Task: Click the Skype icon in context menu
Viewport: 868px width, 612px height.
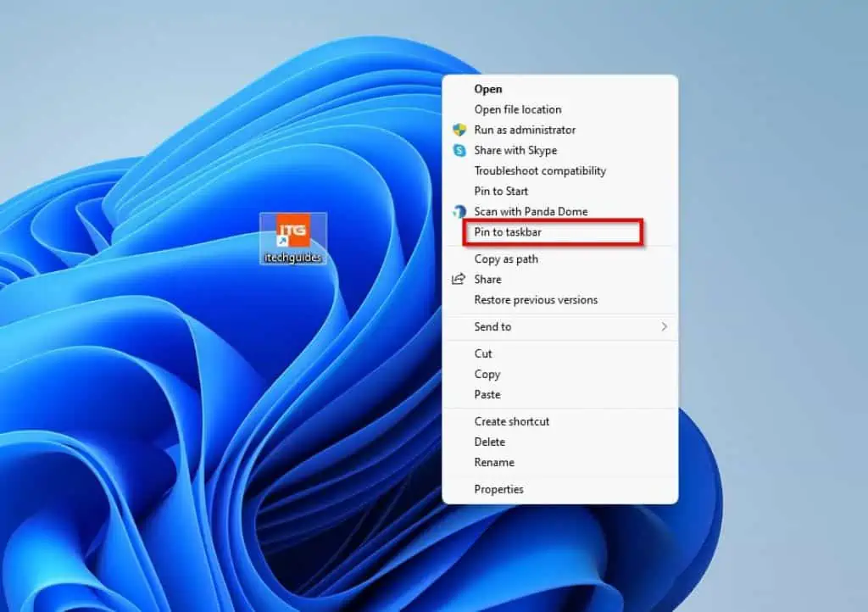Action: pyautogui.click(x=459, y=150)
